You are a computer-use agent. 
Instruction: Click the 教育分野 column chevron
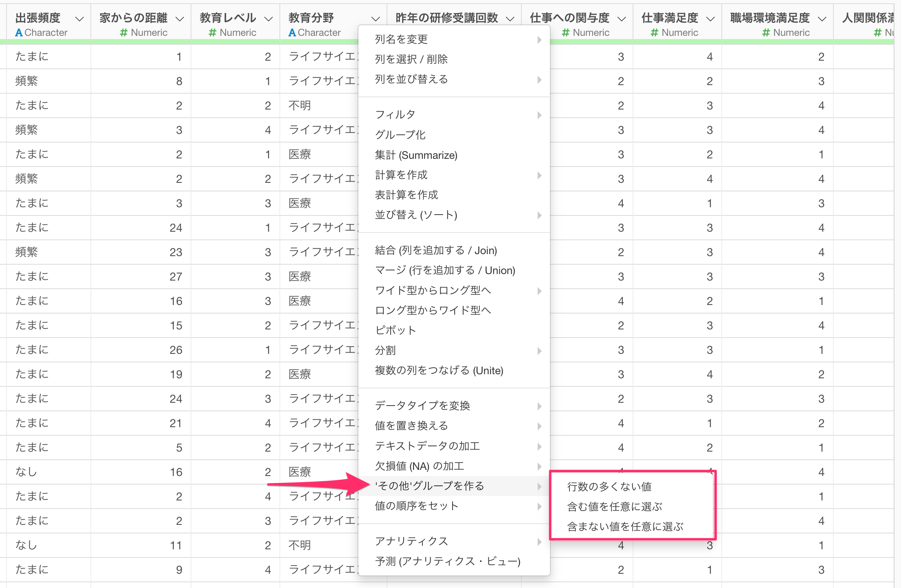point(376,19)
